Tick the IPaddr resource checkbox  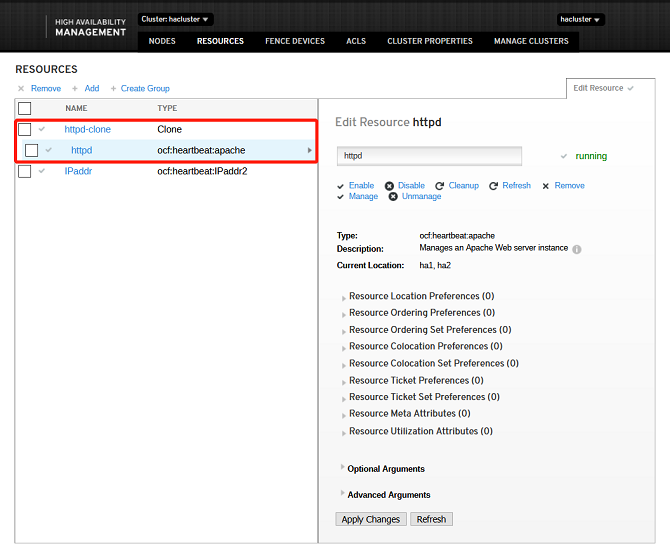(25, 171)
